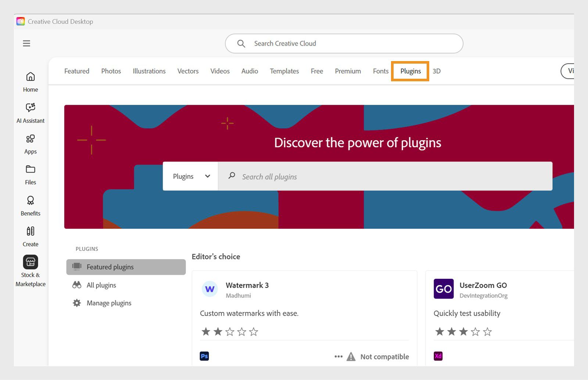Viewport: 588px width, 380px height.
Task: Open the Create section icon
Action: pyautogui.click(x=31, y=231)
